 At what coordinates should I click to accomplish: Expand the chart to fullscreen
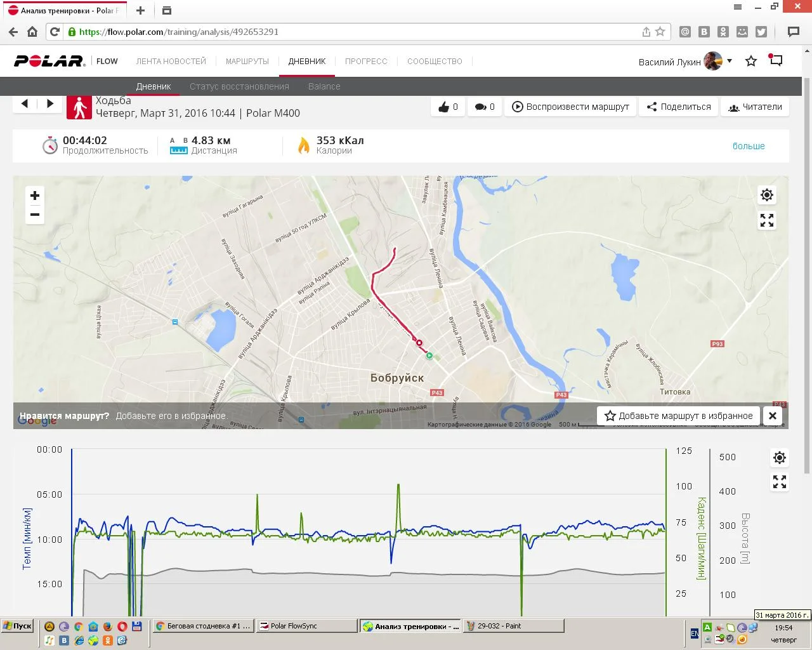(x=780, y=482)
